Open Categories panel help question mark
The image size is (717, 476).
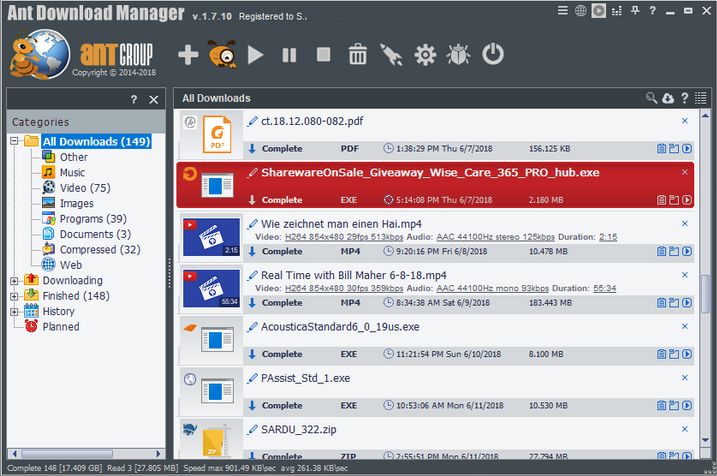(x=134, y=99)
